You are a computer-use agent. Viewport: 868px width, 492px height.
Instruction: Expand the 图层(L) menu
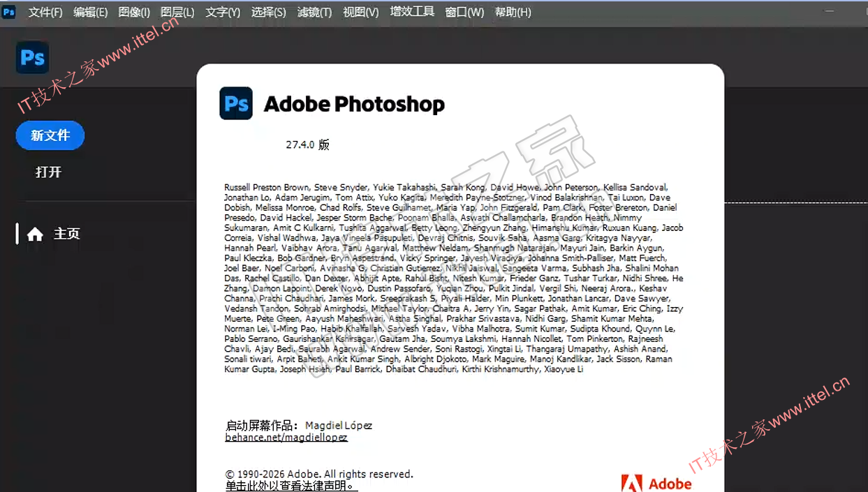(177, 13)
